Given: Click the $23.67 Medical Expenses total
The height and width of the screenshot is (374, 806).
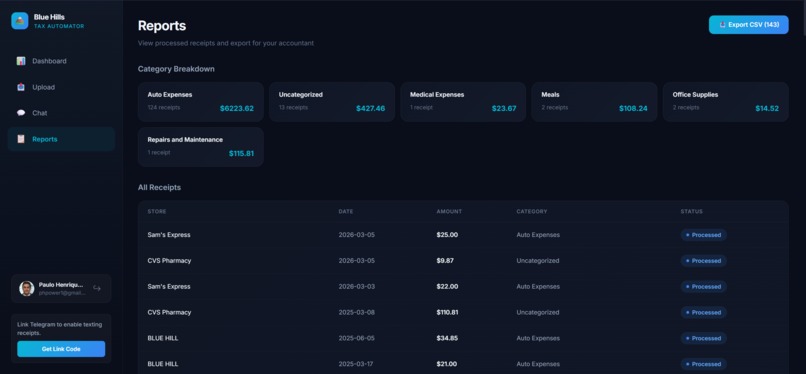Looking at the screenshot, I should [504, 108].
